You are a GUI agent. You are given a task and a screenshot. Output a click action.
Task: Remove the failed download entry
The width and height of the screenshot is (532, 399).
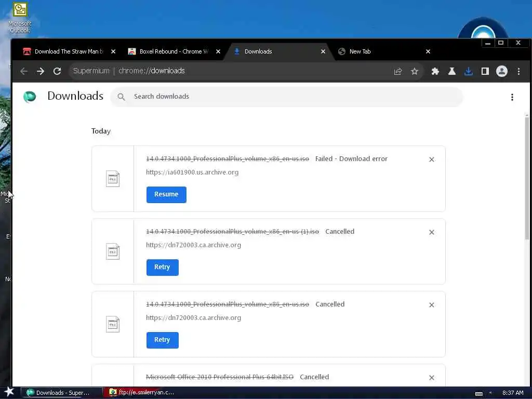(x=432, y=159)
